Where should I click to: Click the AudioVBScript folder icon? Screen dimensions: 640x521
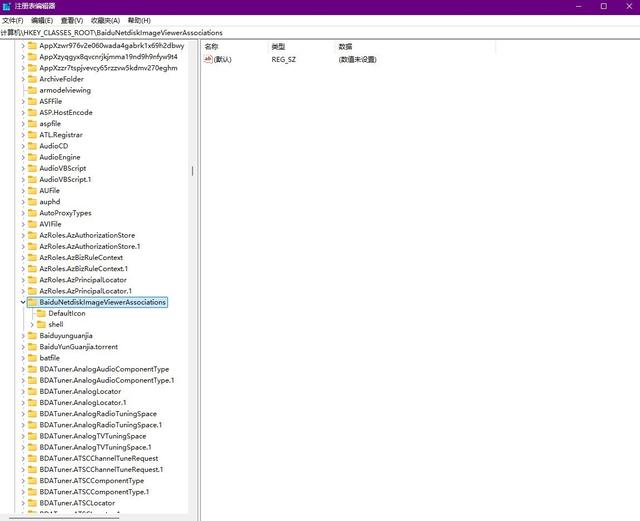click(32, 168)
